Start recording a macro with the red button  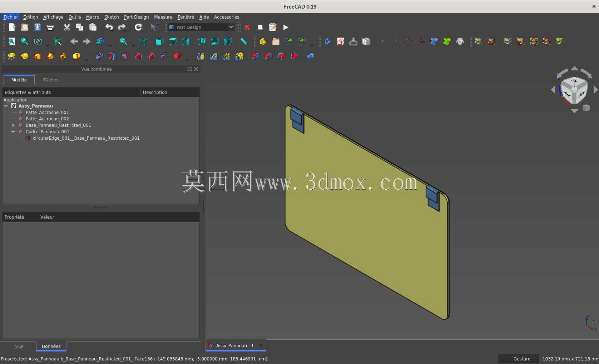(x=247, y=27)
